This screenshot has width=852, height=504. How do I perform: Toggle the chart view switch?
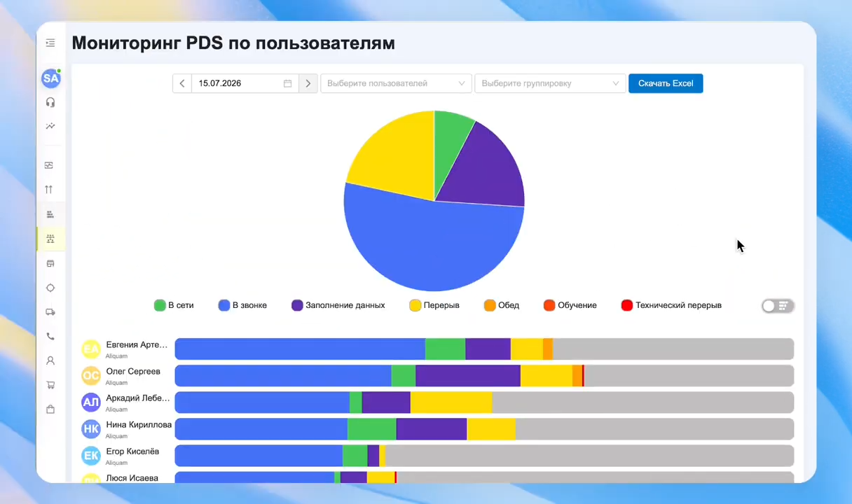(778, 306)
